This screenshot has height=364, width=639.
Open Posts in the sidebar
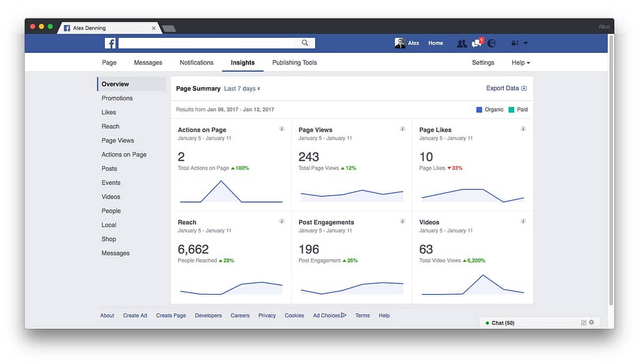pyautogui.click(x=109, y=168)
